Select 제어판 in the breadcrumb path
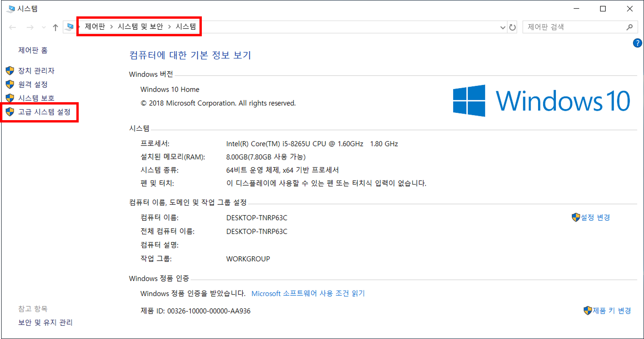This screenshot has height=339, width=644. pyautogui.click(x=95, y=27)
